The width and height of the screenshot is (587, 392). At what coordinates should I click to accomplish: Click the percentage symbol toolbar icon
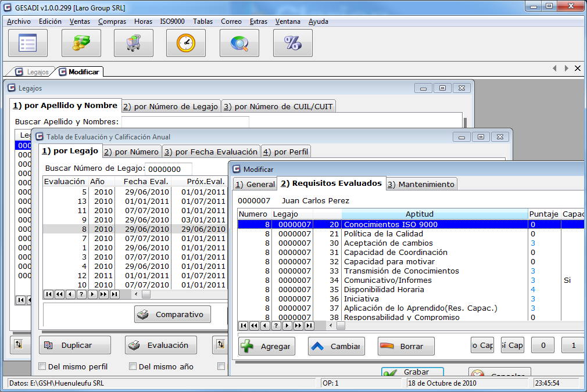(292, 42)
